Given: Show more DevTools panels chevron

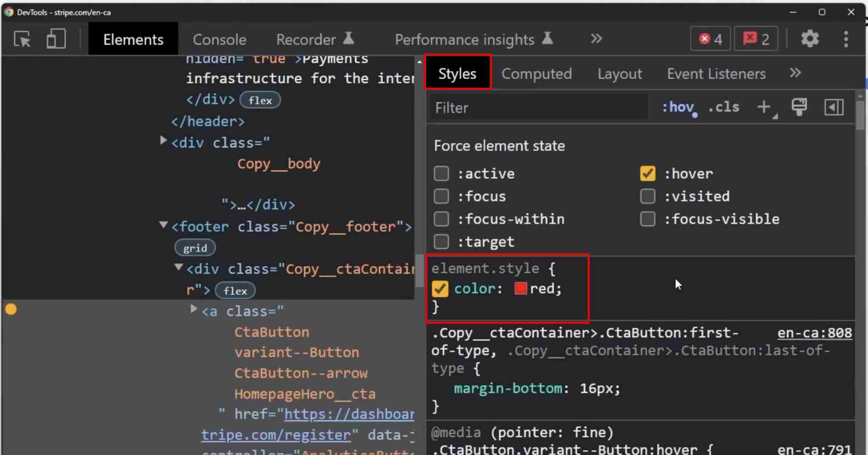Looking at the screenshot, I should [596, 38].
